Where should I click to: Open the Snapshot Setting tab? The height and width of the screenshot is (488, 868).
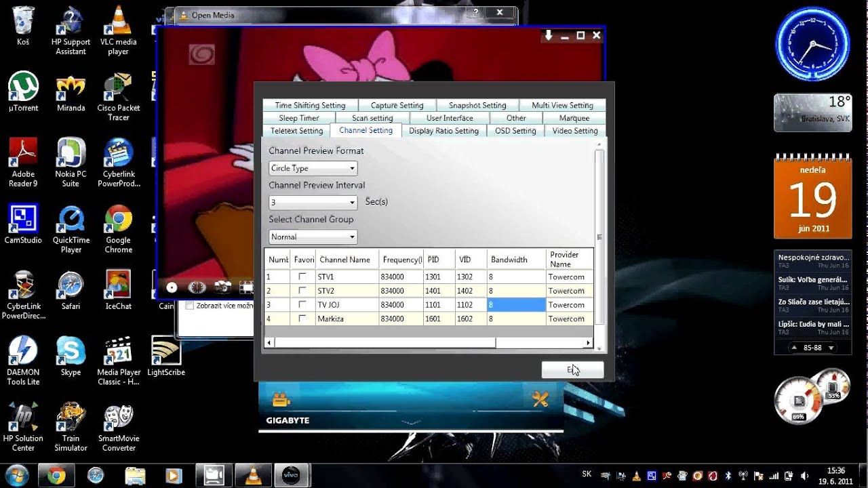coord(477,105)
